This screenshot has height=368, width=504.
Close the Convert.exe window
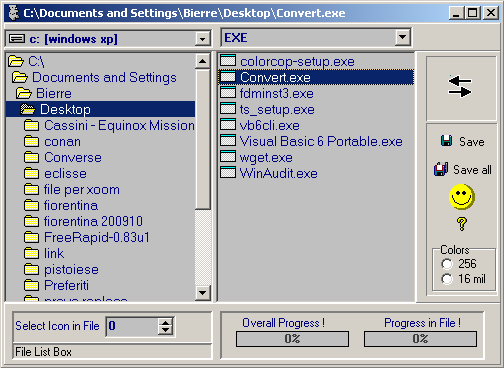click(x=491, y=13)
